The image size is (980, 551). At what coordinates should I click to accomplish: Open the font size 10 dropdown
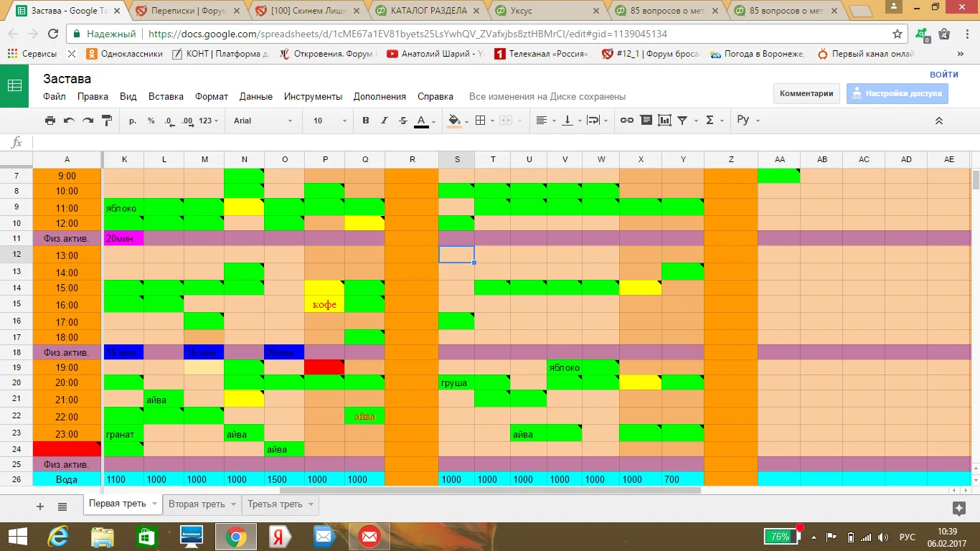[330, 121]
